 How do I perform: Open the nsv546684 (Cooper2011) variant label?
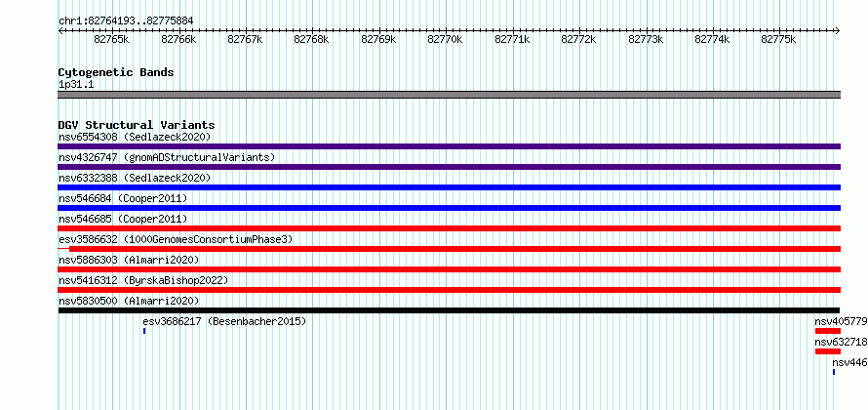click(x=123, y=198)
